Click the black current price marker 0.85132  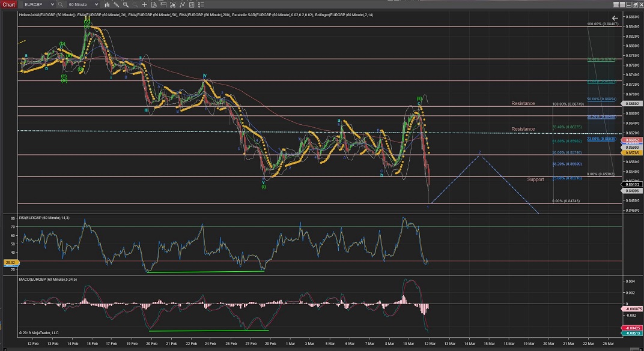point(631,185)
